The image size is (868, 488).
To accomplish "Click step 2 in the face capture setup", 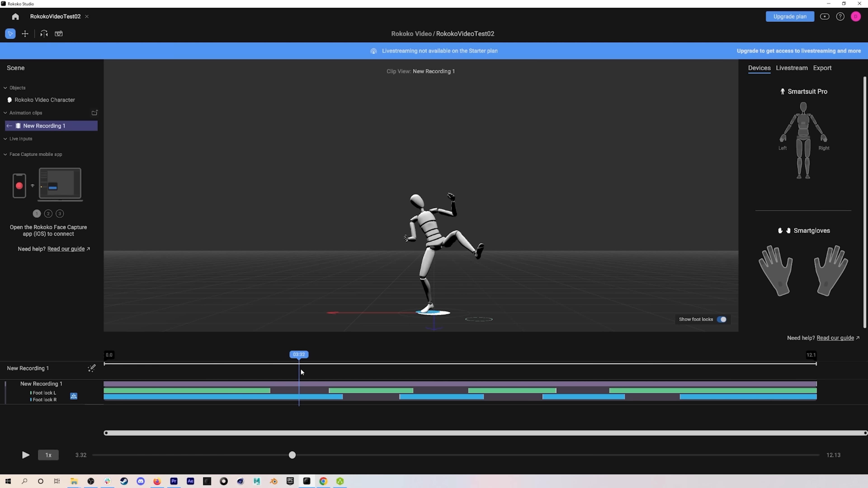I will (x=48, y=213).
